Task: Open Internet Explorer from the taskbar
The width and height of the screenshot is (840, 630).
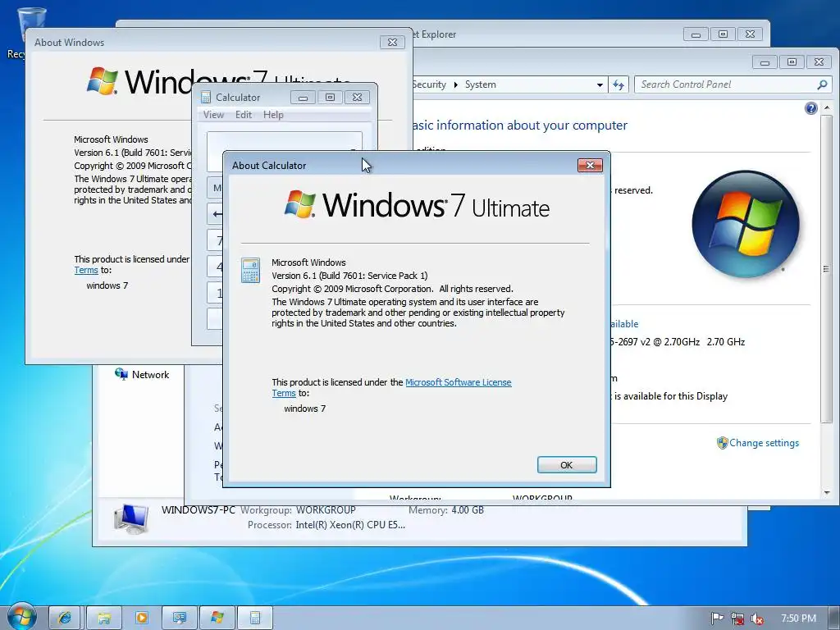Action: 65,618
